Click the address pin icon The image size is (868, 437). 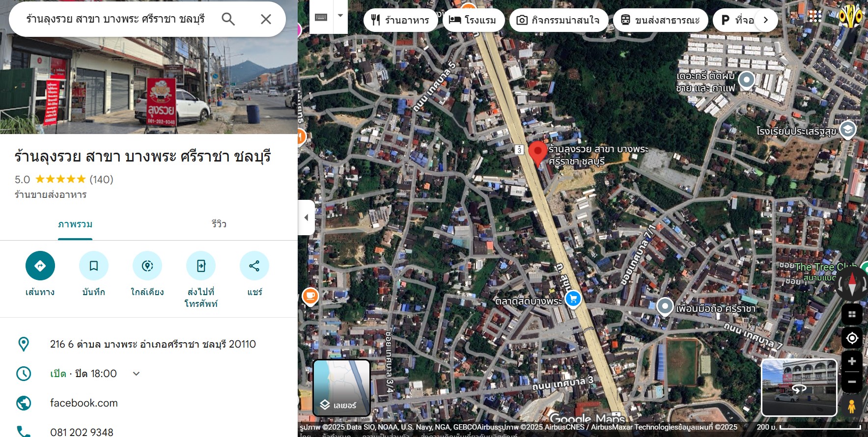(23, 344)
